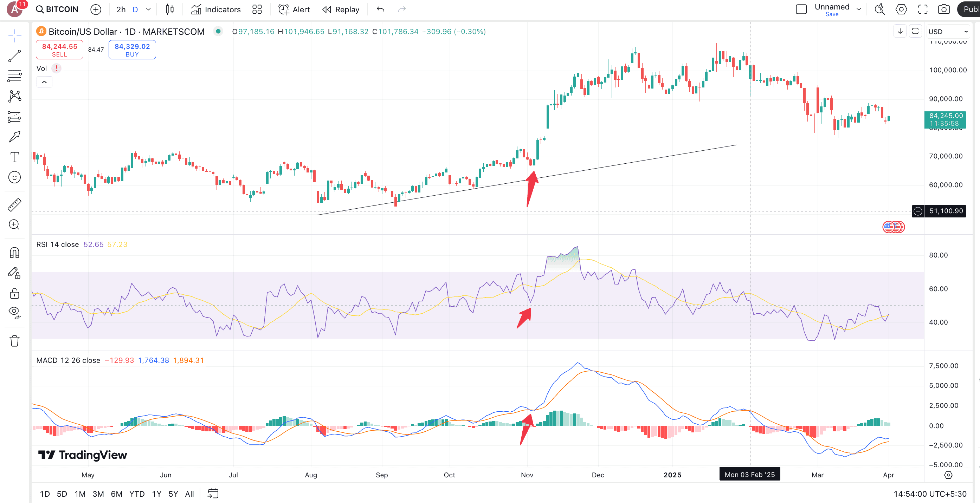Select the YTD time range
980x503 pixels.
[137, 494]
